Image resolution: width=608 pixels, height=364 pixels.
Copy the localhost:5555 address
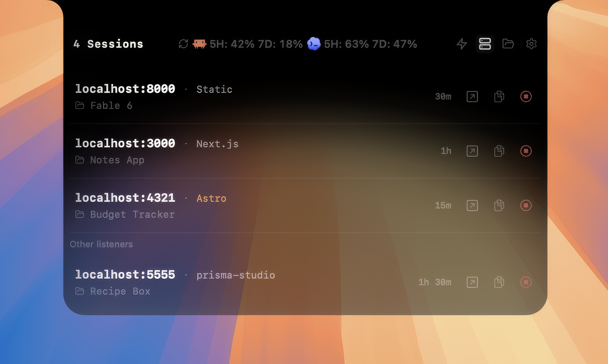click(x=499, y=282)
